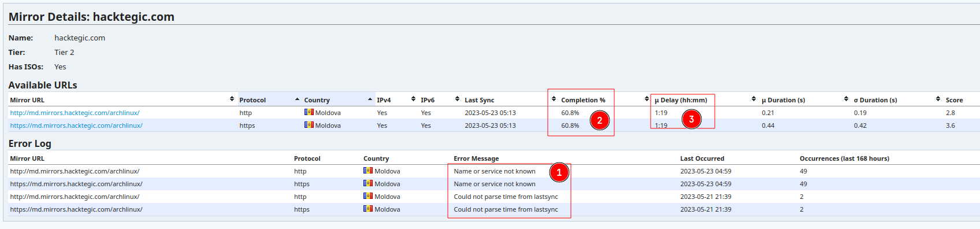The height and width of the screenshot is (229, 980).
Task: Click the 0.42 σ Duration value
Action: (x=860, y=125)
